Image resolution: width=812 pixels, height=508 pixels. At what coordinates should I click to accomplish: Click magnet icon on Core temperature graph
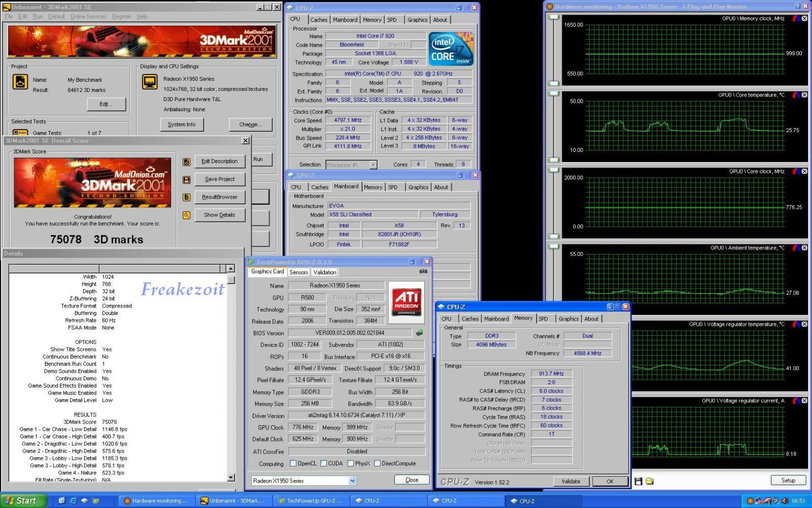click(796, 94)
